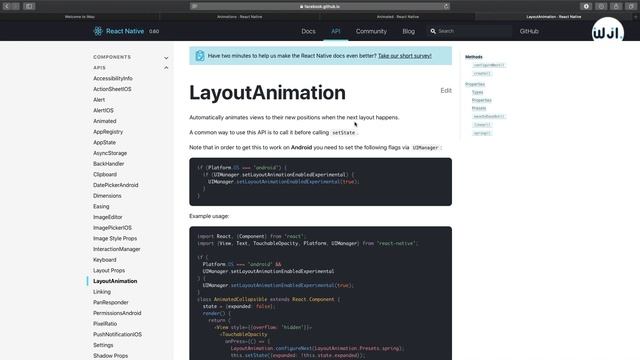The height and width of the screenshot is (360, 640).
Task: Show all tabs overview button
Action: [631, 6]
